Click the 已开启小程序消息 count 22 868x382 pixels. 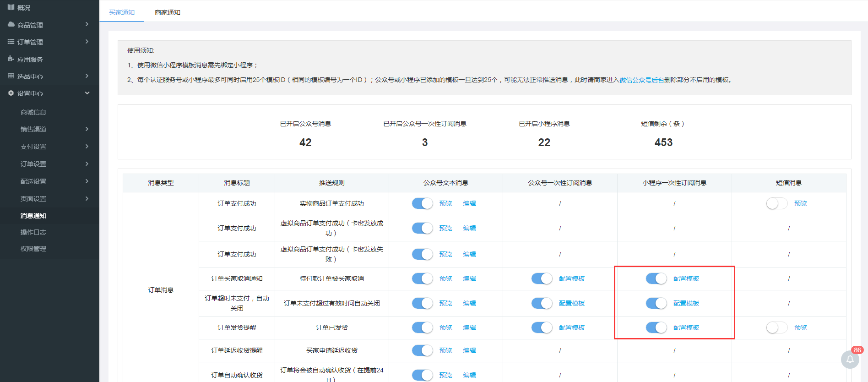(x=544, y=142)
